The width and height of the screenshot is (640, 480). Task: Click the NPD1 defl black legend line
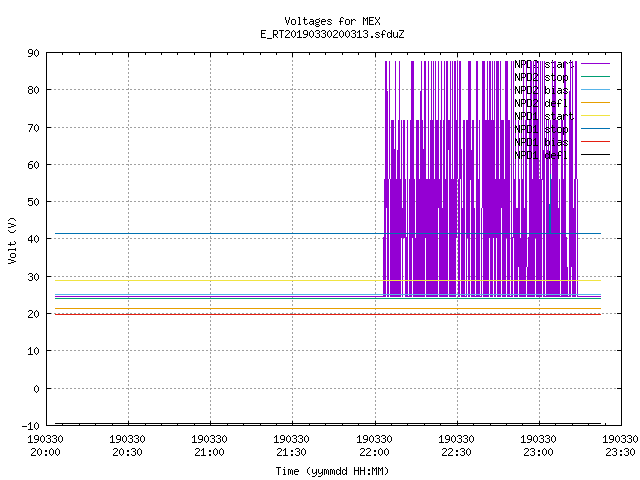pyautogui.click(x=595, y=155)
